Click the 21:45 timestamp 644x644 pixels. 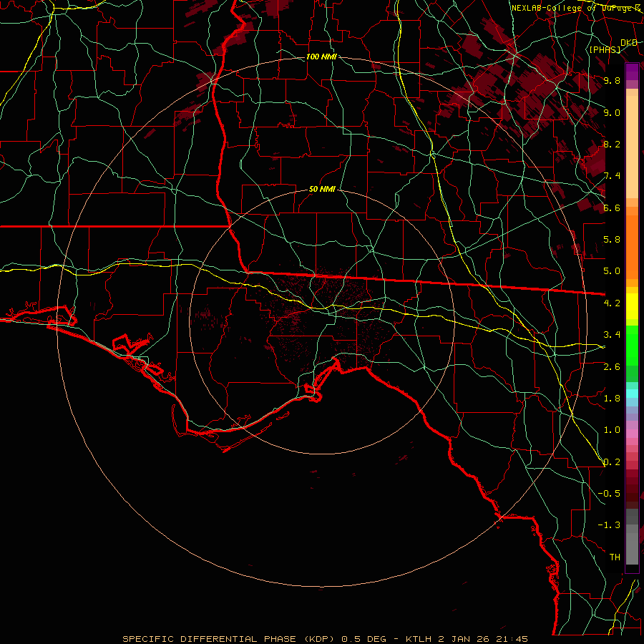click(512, 639)
